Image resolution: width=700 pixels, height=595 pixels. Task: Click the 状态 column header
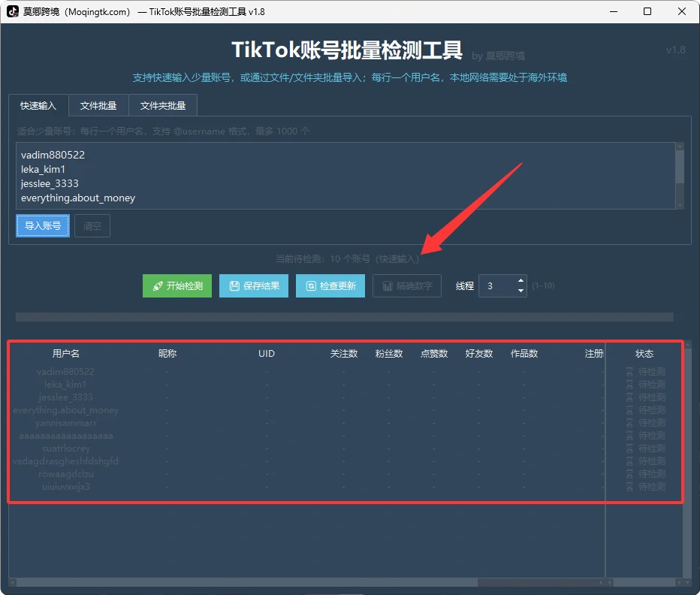644,353
